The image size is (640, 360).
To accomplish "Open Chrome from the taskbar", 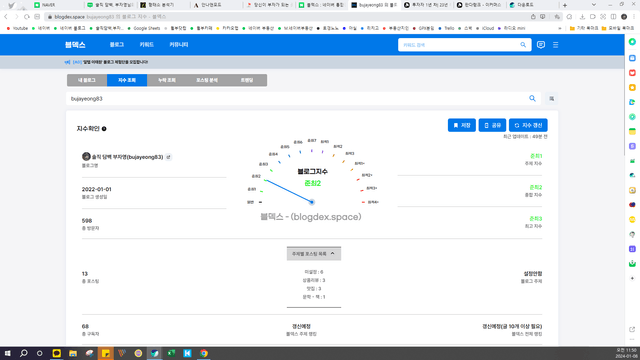I will click(204, 353).
